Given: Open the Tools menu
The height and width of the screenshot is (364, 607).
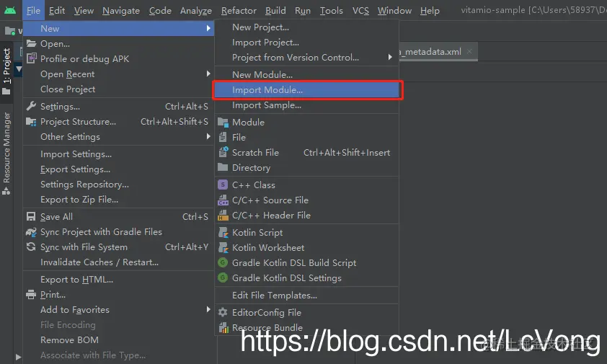Looking at the screenshot, I should point(332,11).
